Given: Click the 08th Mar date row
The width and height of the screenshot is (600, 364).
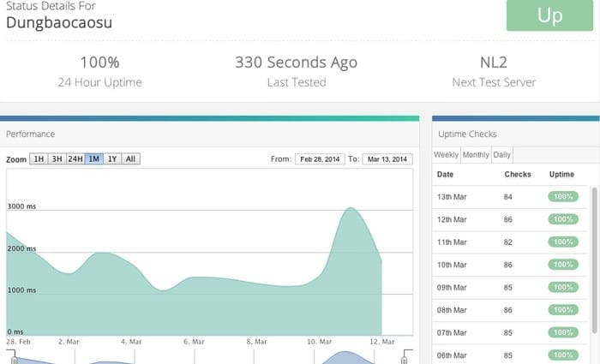Looking at the screenshot, I should (510, 310).
